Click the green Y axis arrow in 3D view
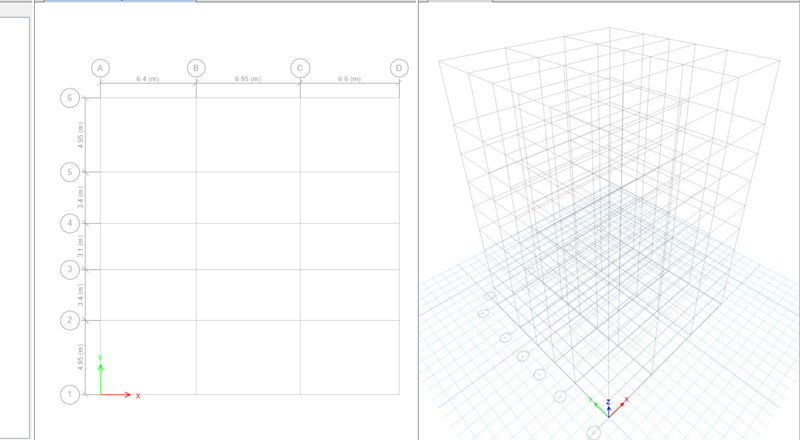 coord(600,409)
